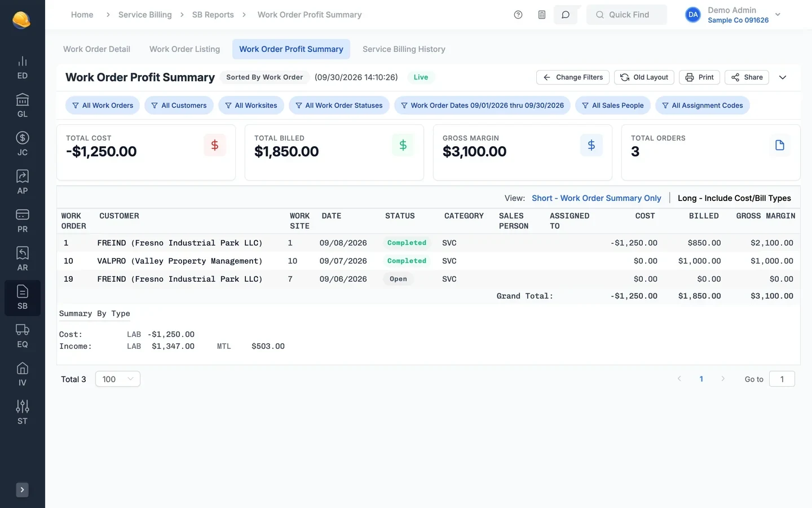This screenshot has height=508, width=812.
Task: Expand the sidebar with arrow button
Action: coord(23,490)
